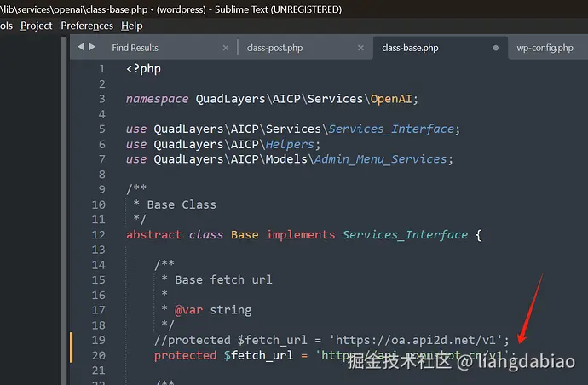This screenshot has width=588, height=385.
Task: Click Admin_Menu_Services on line 7
Action: click(381, 159)
